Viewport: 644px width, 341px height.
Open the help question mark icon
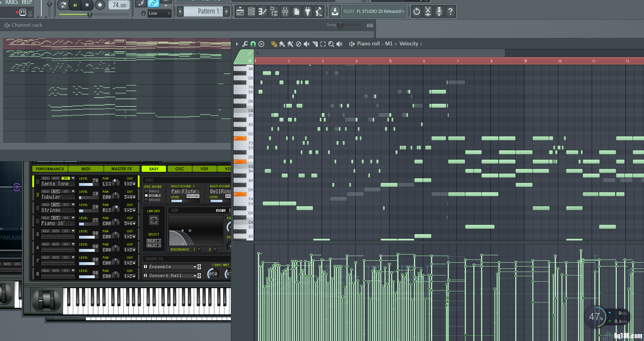click(x=450, y=12)
